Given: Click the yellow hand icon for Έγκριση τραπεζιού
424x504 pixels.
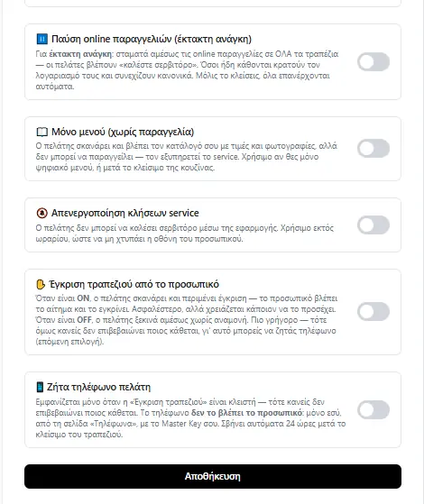Looking at the screenshot, I should (x=41, y=285).
